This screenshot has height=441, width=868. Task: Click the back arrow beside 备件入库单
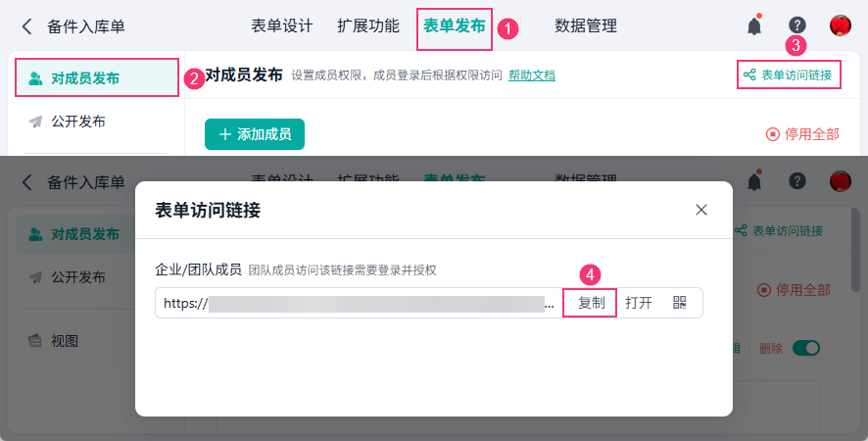[27, 26]
